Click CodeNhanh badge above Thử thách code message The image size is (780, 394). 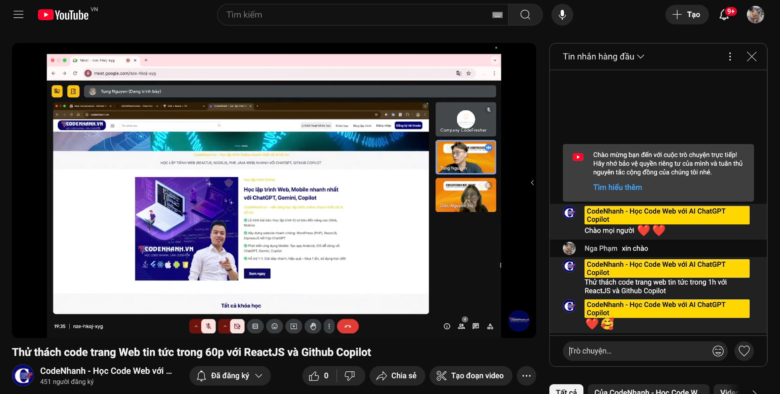point(667,269)
